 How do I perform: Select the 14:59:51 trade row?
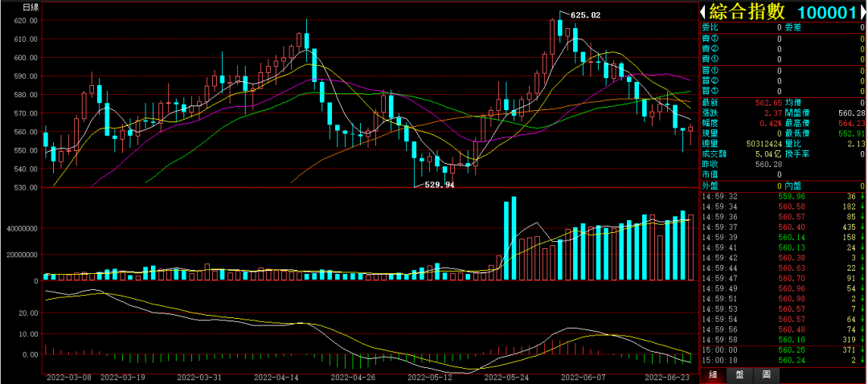[x=784, y=299]
